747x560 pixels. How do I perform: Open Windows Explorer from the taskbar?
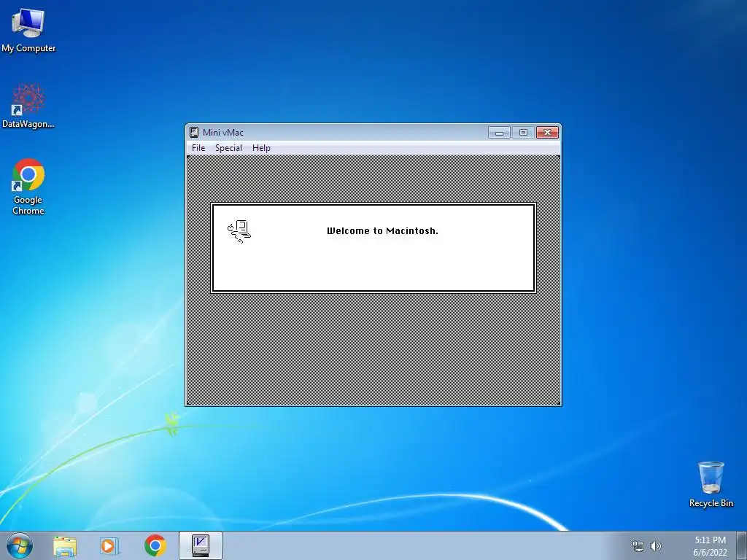[x=65, y=546]
